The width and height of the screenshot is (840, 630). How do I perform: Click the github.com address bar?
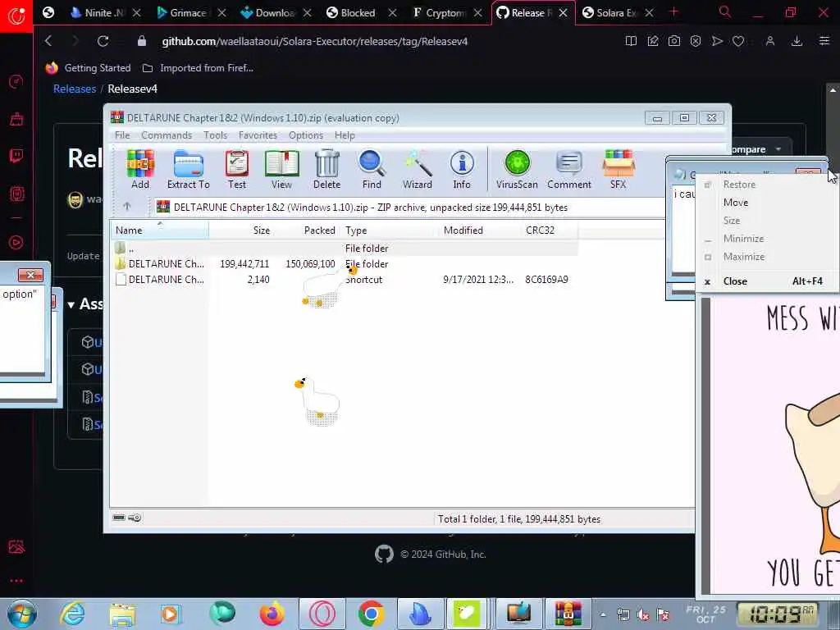(315, 41)
